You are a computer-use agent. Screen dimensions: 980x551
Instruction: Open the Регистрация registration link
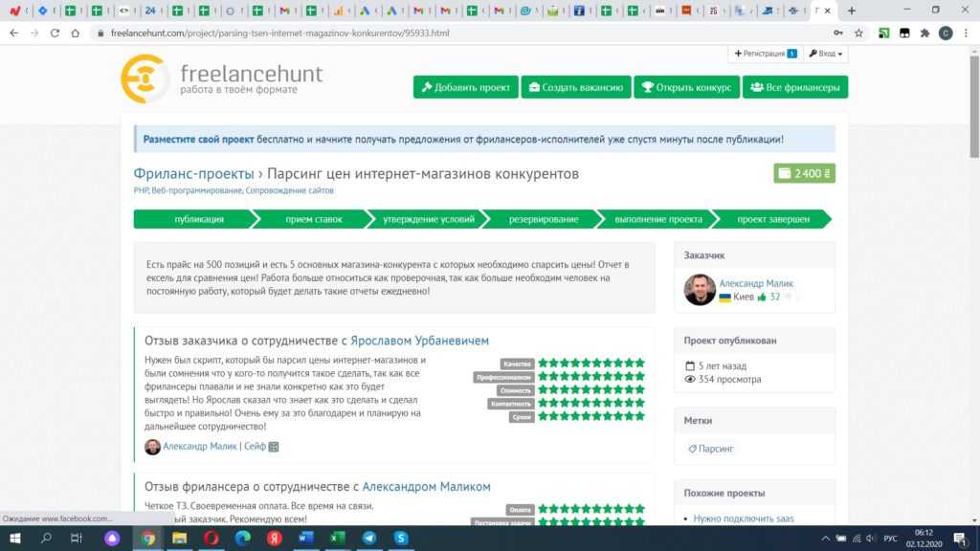point(766,54)
